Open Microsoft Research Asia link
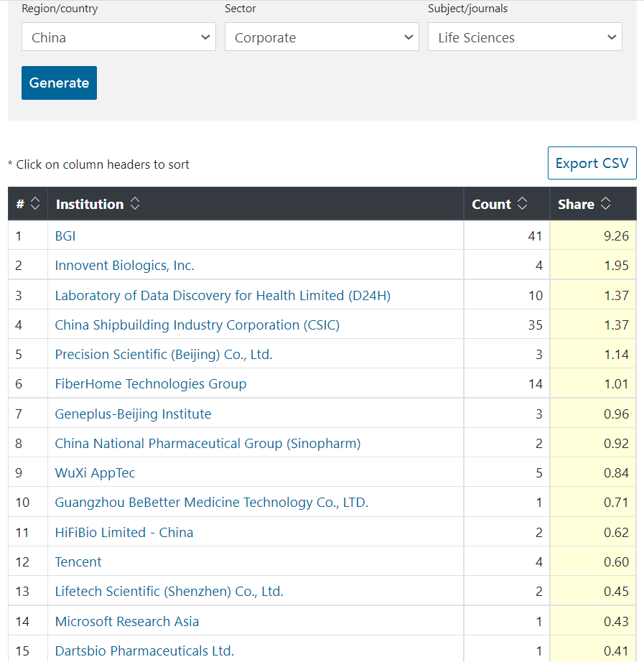644x662 pixels. click(127, 622)
